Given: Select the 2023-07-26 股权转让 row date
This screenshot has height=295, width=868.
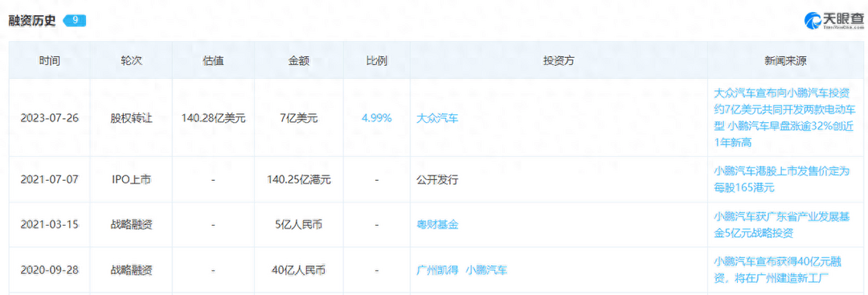Looking at the screenshot, I should tap(49, 118).
